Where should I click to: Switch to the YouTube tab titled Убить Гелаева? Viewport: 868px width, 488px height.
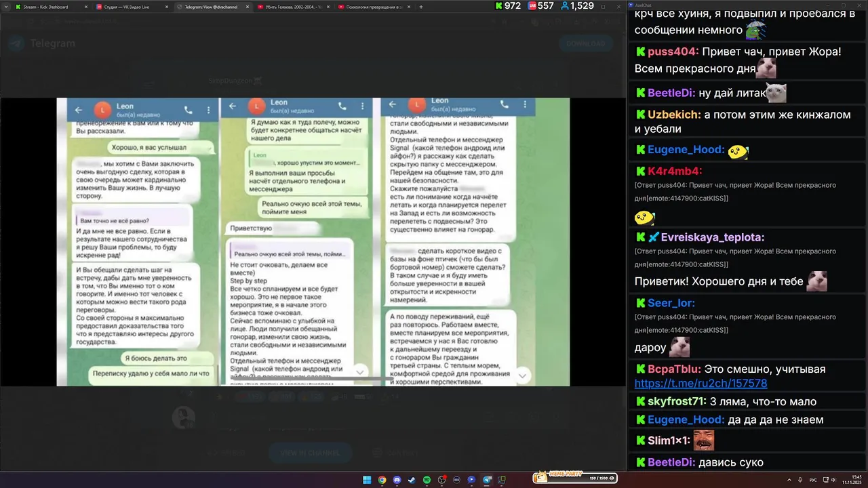292,7
